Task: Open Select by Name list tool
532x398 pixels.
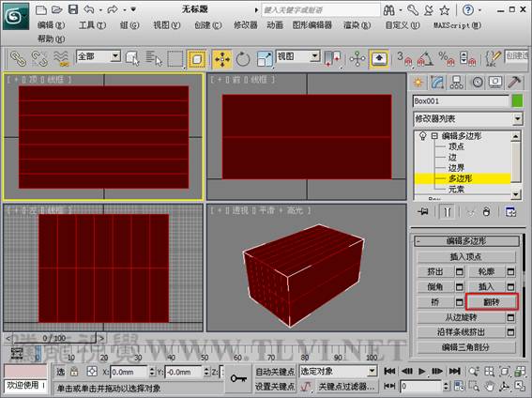Action: tap(154, 58)
